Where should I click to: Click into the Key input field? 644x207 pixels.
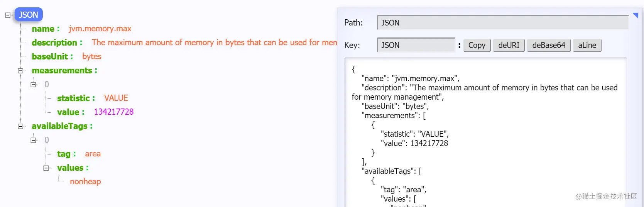click(416, 45)
